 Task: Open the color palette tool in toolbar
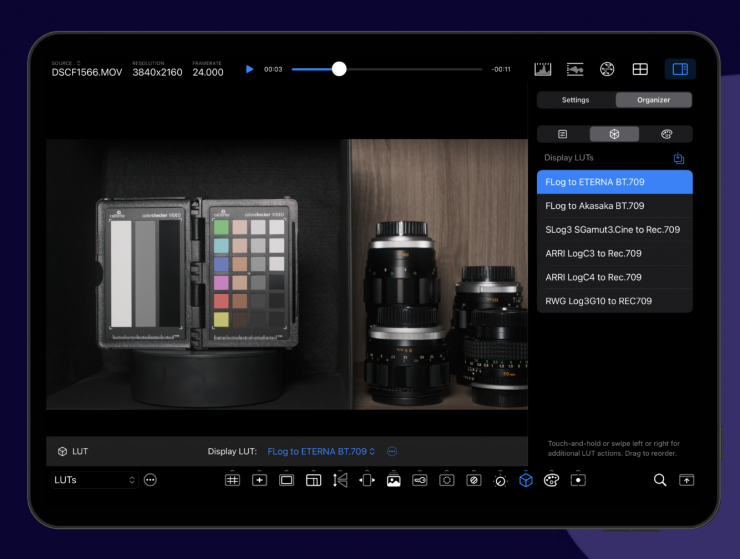[x=551, y=480]
